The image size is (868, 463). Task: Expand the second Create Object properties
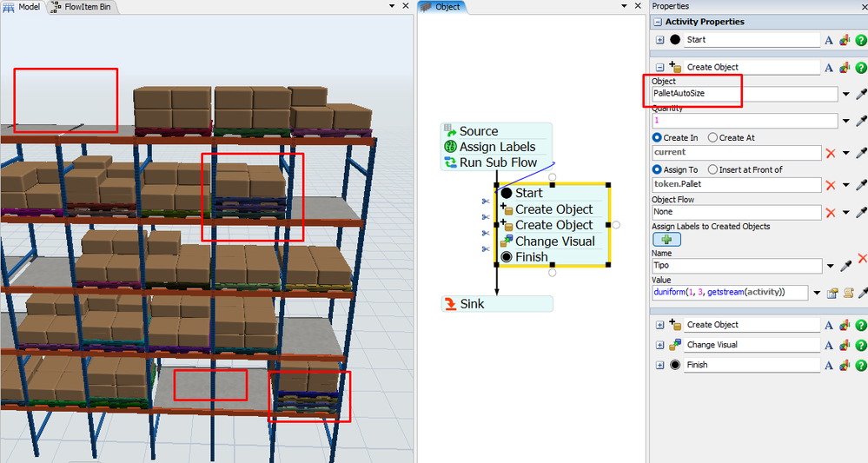point(659,325)
